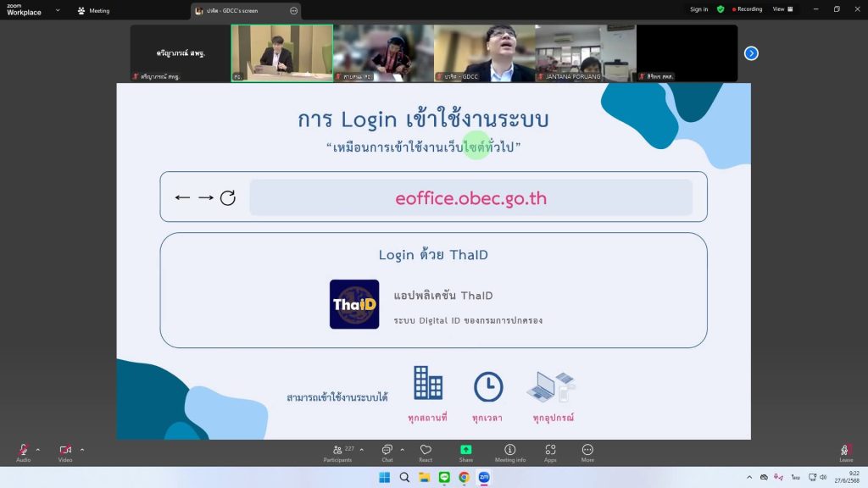Click the input language indicator in tray
This screenshot has width=868, height=488.
click(795, 477)
